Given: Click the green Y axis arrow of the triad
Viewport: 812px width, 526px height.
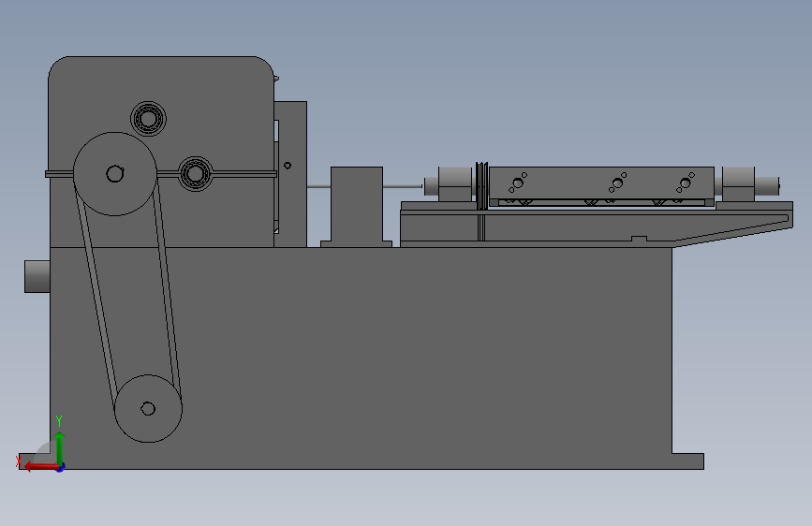Looking at the screenshot, I should (60, 447).
